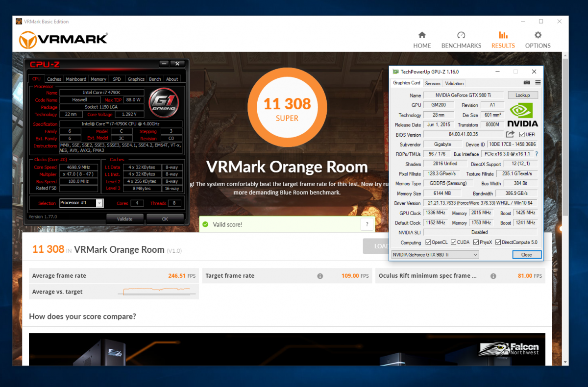This screenshot has width=588, height=387.
Task: Click the NVIDIA SLI Disabled field
Action: (x=480, y=232)
